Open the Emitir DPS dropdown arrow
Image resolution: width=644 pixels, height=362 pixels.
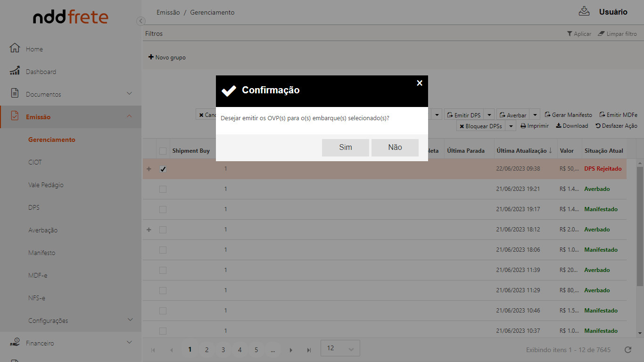click(x=489, y=115)
